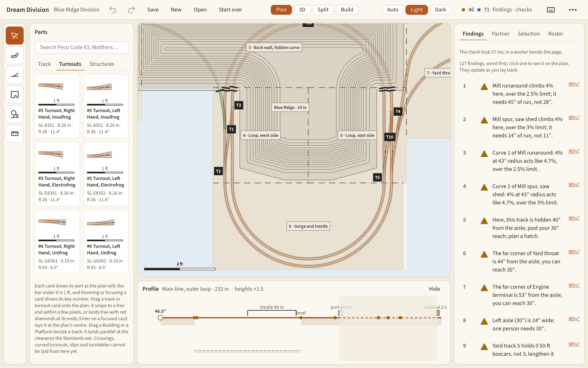This screenshot has width=588, height=368.
Task: Hide the Profile panel
Action: coord(434,289)
